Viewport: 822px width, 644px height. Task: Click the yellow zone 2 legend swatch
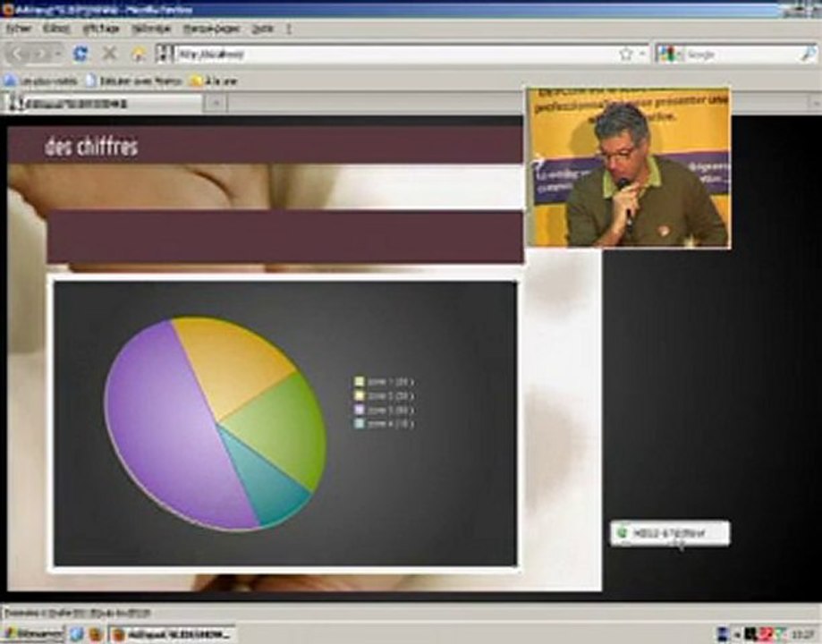click(359, 395)
